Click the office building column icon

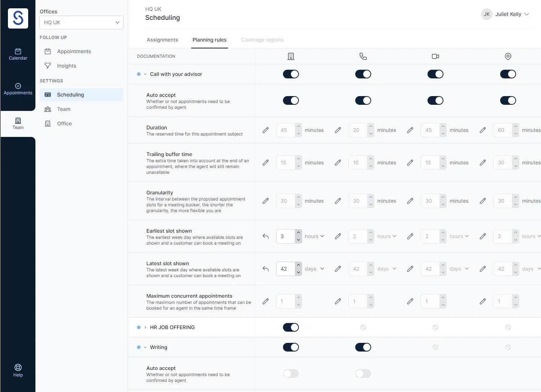click(291, 56)
